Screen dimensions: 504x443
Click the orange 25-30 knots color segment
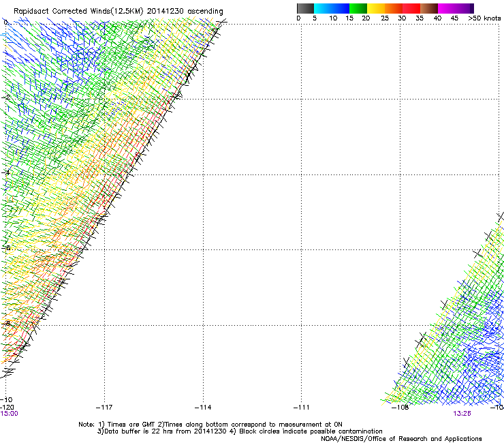click(394, 8)
